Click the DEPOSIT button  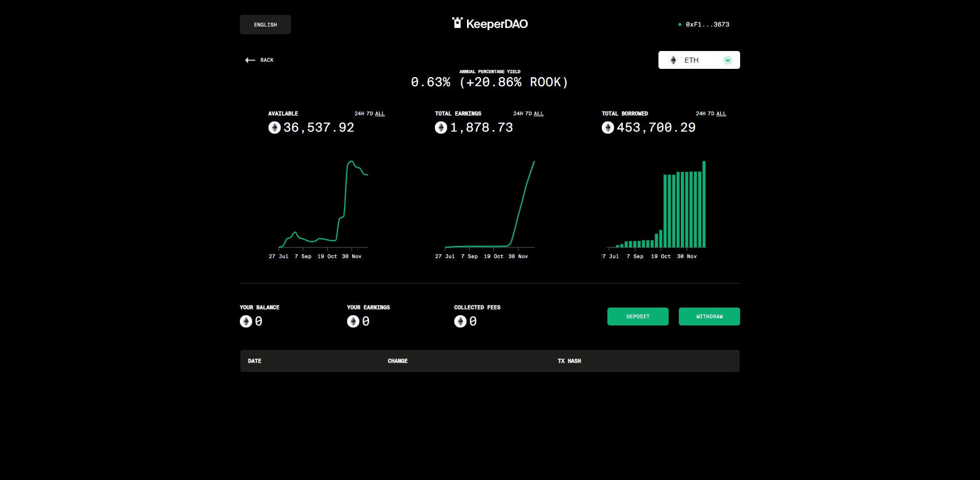(638, 316)
